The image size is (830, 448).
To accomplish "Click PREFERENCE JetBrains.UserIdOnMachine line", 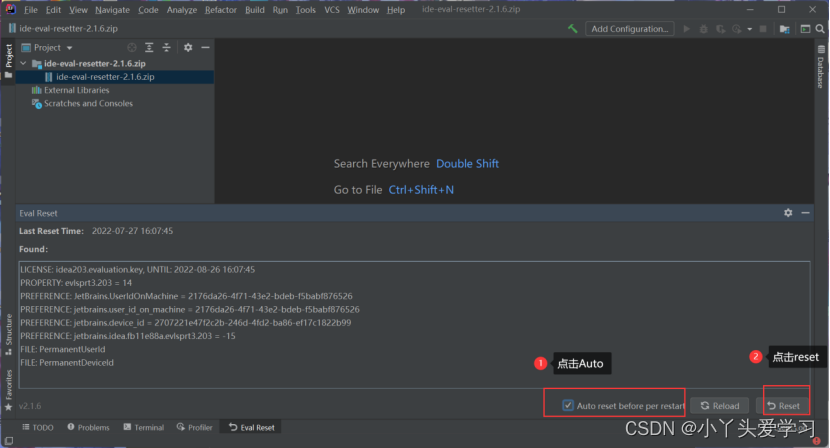I will point(186,296).
